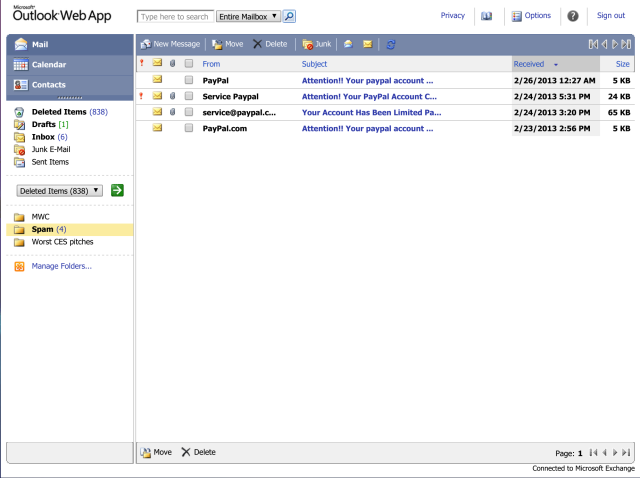Open 'Attention! Your PayPal Account C...' message
640x478 pixels.
369,96
